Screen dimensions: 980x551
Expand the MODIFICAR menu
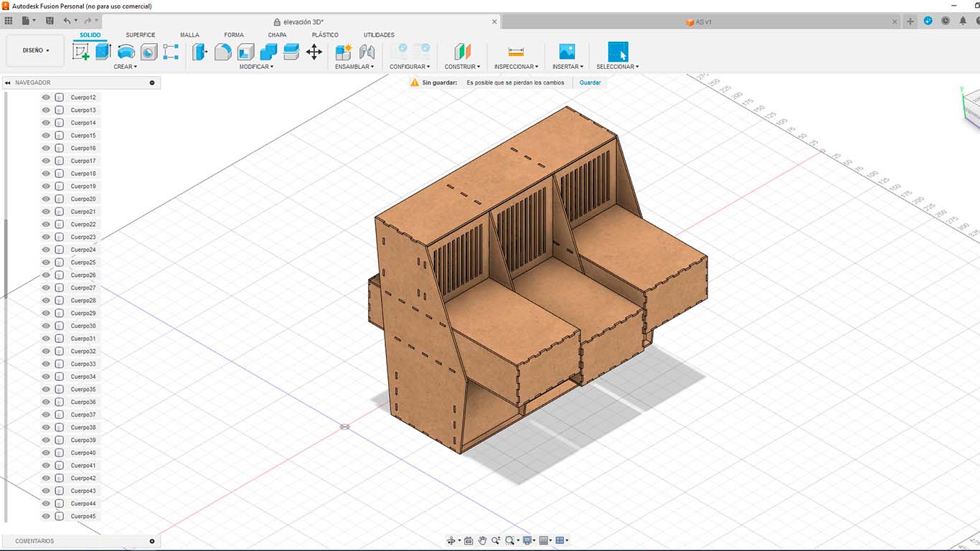click(x=256, y=67)
